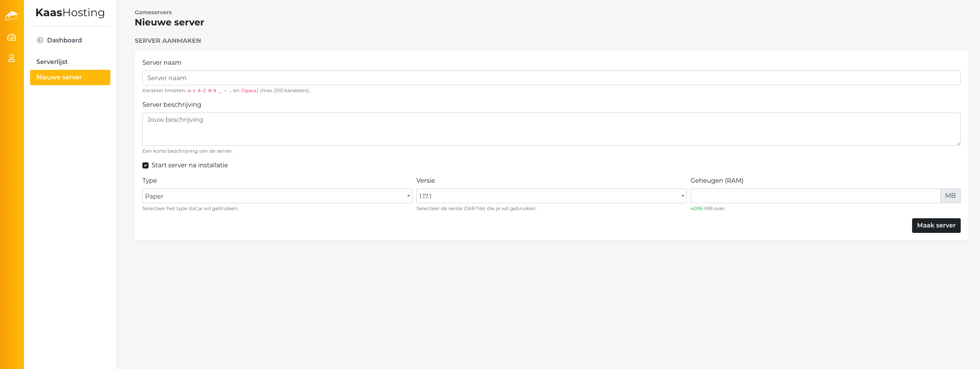Click the back arrow circle icon
This screenshot has height=369, width=980.
[x=40, y=40]
